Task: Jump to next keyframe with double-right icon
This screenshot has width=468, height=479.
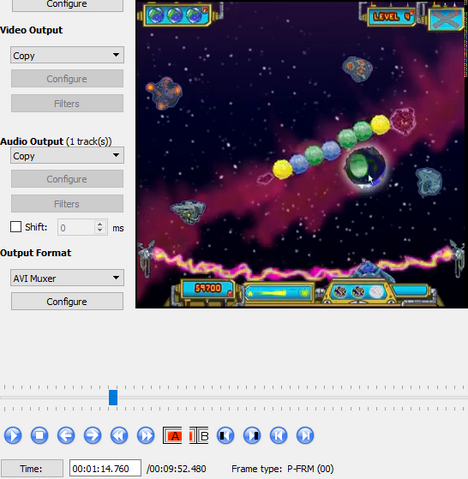Action: (146, 435)
